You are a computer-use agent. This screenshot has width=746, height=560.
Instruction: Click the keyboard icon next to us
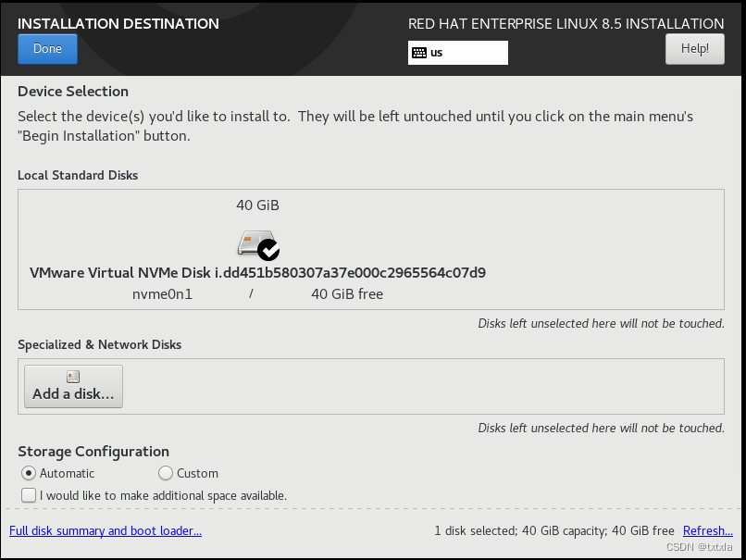point(419,53)
